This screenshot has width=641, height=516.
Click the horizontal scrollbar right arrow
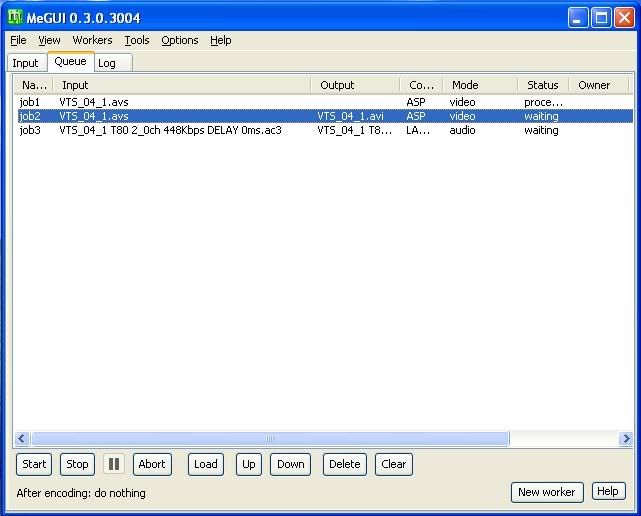626,439
